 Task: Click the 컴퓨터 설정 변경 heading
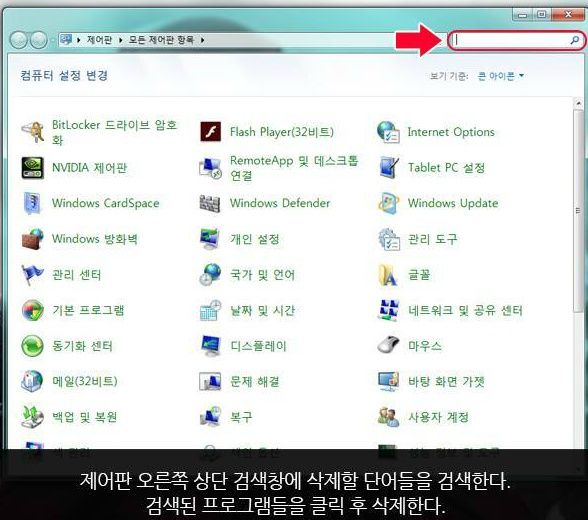pos(64,75)
